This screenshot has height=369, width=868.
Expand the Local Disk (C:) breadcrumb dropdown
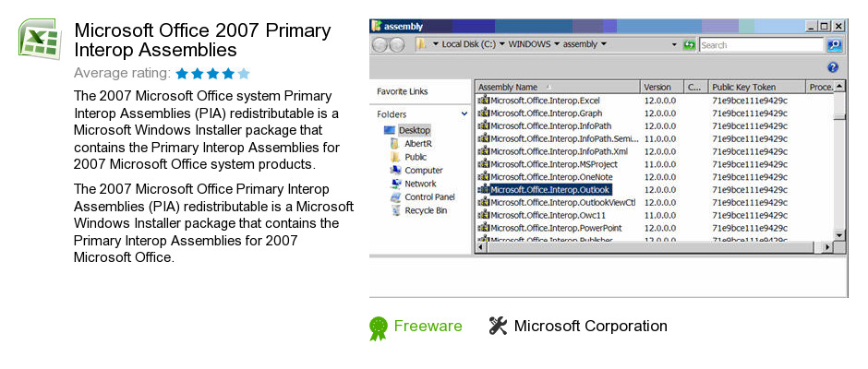point(502,44)
